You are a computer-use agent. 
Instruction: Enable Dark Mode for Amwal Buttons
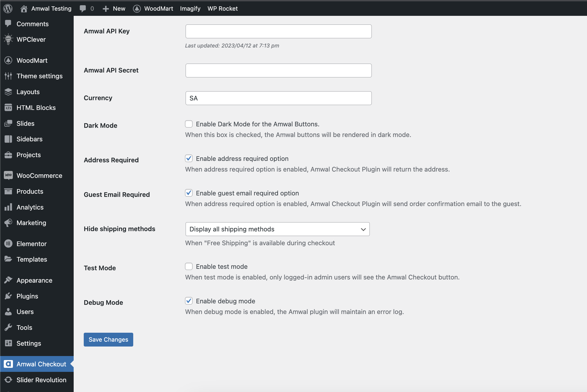click(x=189, y=124)
